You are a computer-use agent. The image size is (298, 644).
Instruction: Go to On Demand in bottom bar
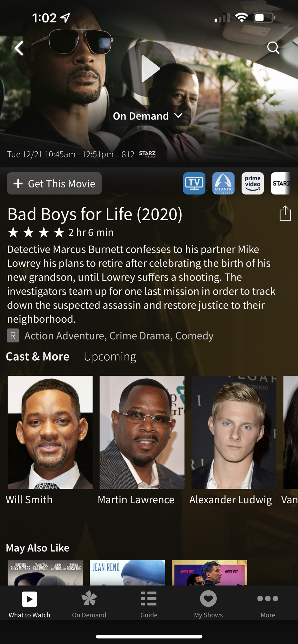coord(89,604)
